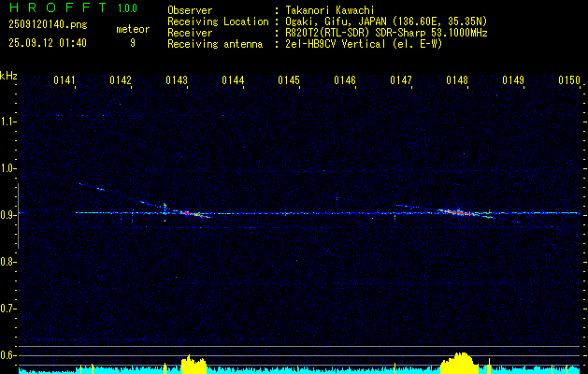Click the 0141 time marker
Viewport: 588px width, 374px height.
pyautogui.click(x=65, y=80)
